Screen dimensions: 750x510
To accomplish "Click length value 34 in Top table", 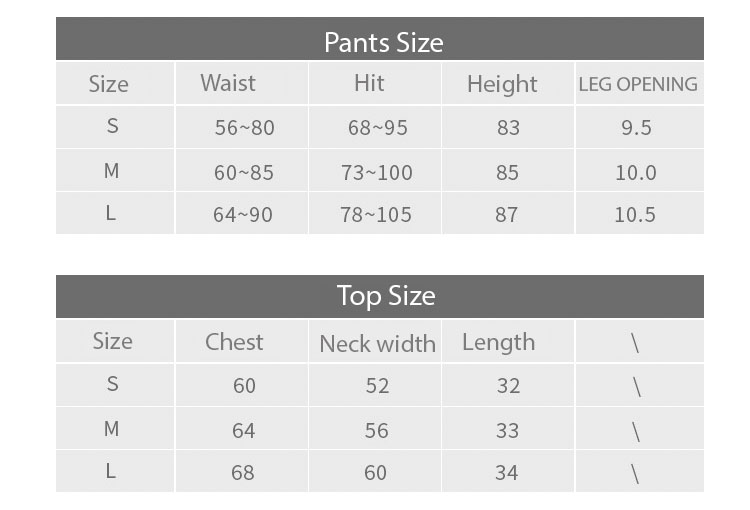I will [x=508, y=471].
